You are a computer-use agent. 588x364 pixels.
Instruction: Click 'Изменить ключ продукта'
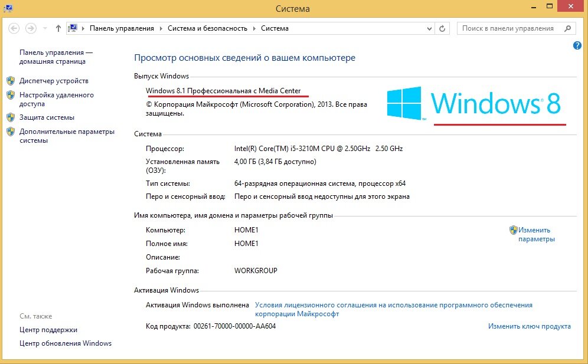pyautogui.click(x=529, y=326)
